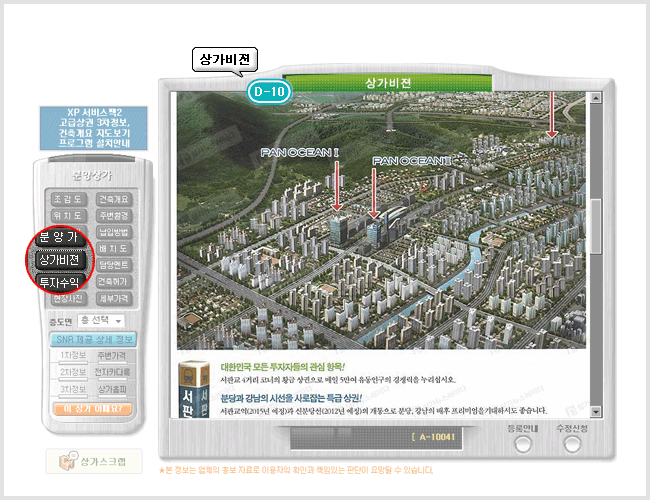The height and width of the screenshot is (500, 650).
Task: Open the 건축개요 section
Action: pos(114,199)
